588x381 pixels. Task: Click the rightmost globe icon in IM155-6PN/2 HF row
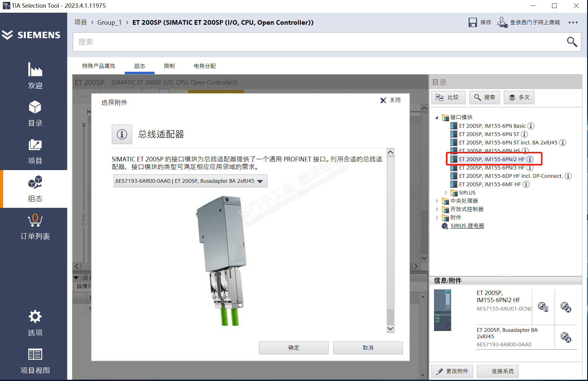tap(566, 307)
